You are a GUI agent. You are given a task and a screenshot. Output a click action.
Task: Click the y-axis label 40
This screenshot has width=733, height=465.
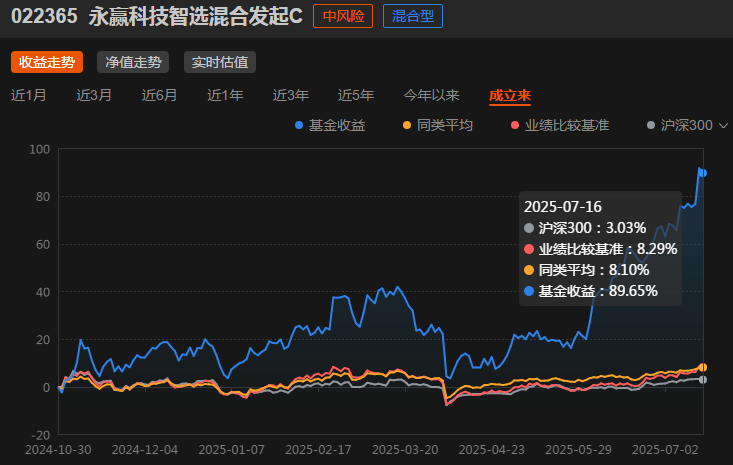pyautogui.click(x=43, y=292)
